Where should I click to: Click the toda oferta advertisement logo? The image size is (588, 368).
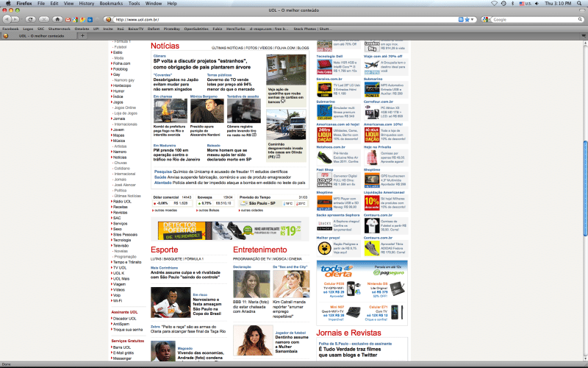tap(337, 271)
